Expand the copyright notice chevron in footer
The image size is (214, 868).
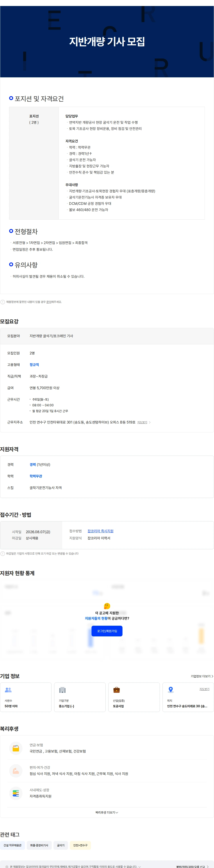[140, 867]
